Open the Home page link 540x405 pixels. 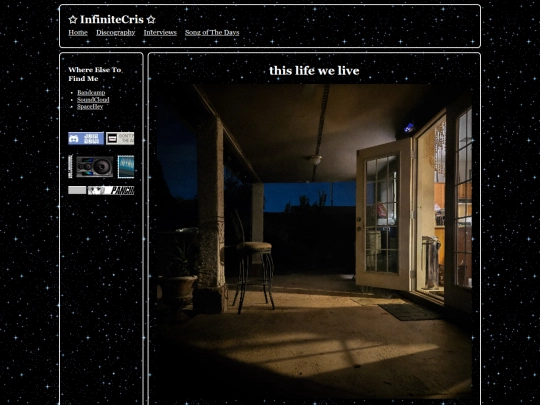[x=78, y=32]
